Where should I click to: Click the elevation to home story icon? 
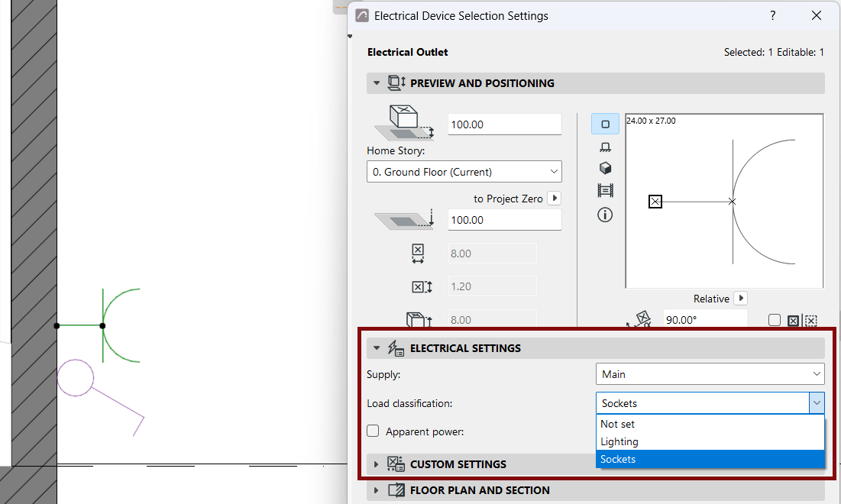(404, 123)
